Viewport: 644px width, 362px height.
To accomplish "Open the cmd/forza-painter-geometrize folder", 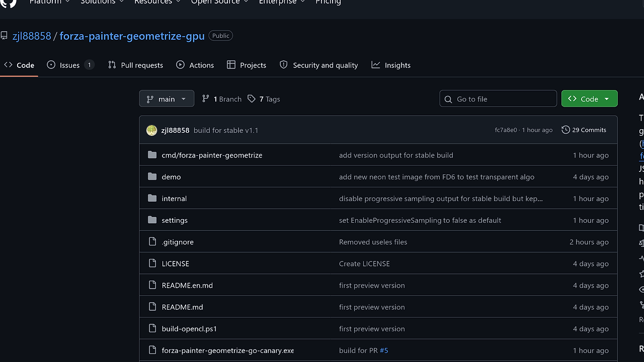I will (212, 155).
